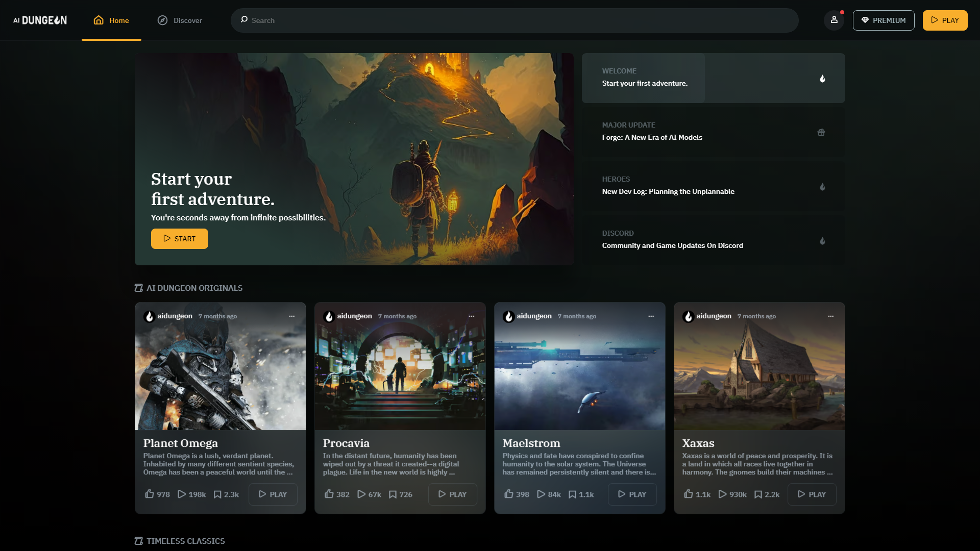Screen dimensions: 980x551
Task: Click Planet Omega play count 198k
Action: pos(191,494)
